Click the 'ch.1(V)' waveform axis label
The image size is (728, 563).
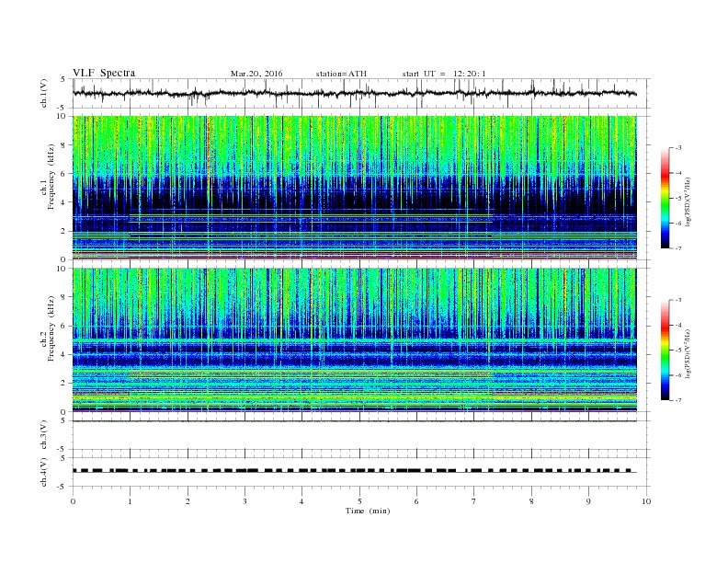pyautogui.click(x=44, y=94)
